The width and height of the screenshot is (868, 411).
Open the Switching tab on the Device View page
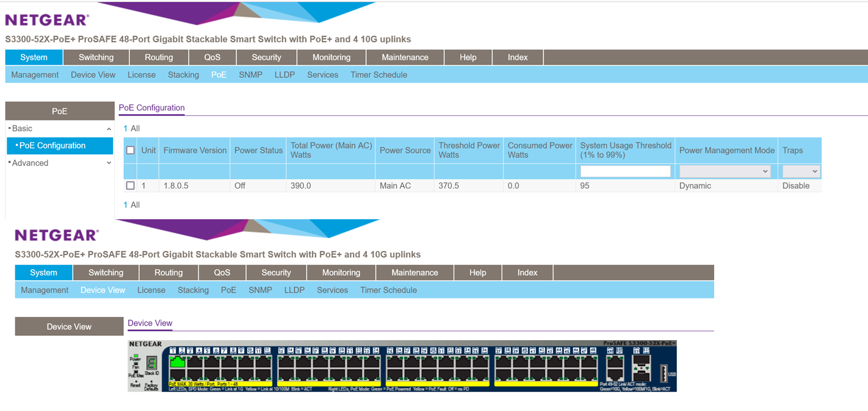(x=106, y=272)
